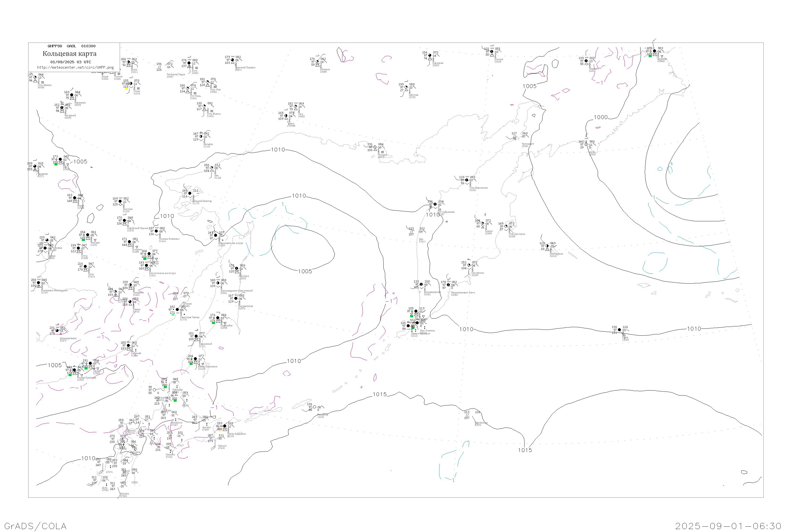
Task: Click the 1005 label inside closed isobar
Action: coord(305,271)
